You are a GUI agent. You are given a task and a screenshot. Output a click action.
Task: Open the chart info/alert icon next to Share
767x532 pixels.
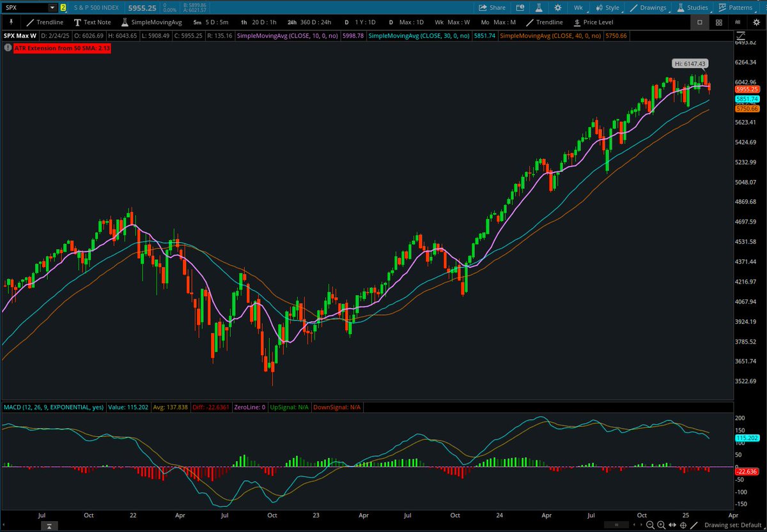520,8
